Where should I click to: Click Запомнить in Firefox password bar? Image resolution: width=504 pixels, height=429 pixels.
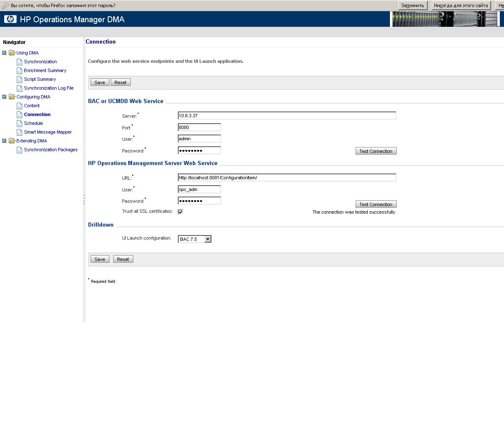click(413, 5)
